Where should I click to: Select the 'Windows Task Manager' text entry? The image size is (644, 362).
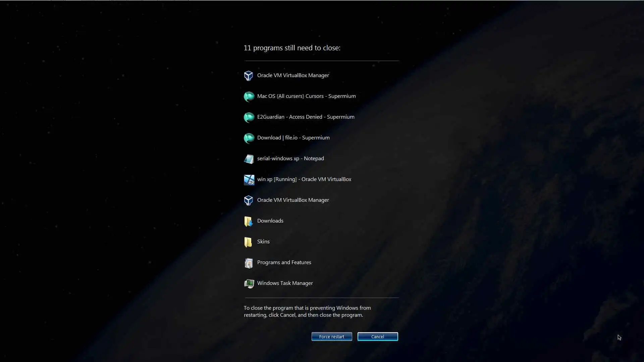click(285, 283)
